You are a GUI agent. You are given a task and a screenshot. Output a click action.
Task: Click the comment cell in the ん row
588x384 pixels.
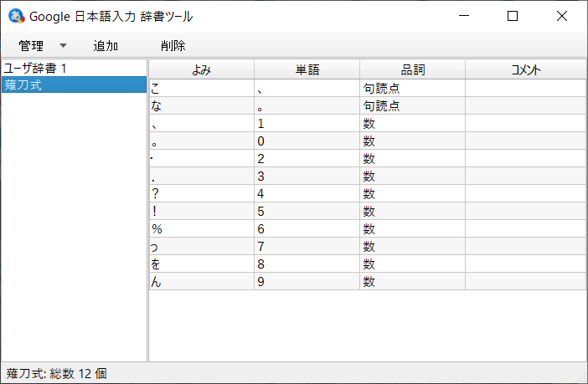pos(526,282)
